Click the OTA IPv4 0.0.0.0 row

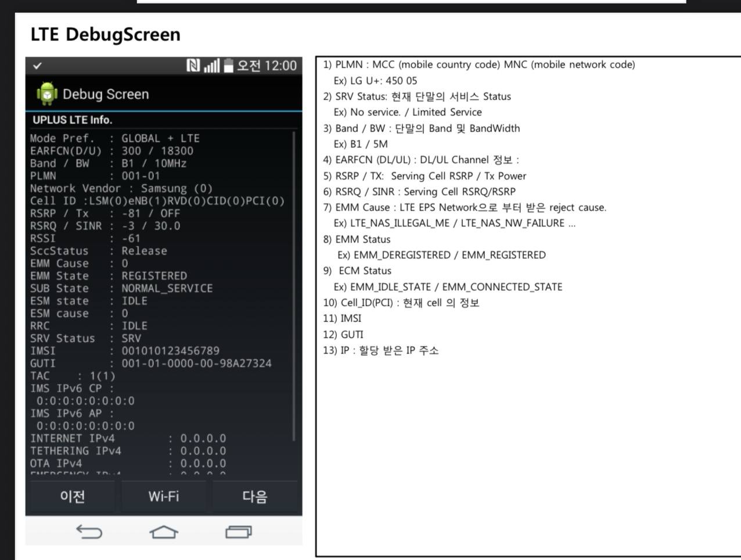click(x=128, y=463)
